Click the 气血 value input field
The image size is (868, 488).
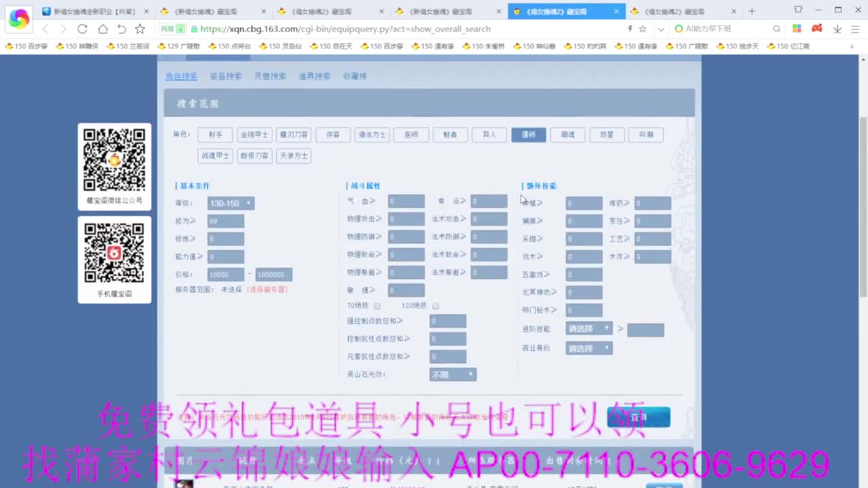(x=406, y=201)
